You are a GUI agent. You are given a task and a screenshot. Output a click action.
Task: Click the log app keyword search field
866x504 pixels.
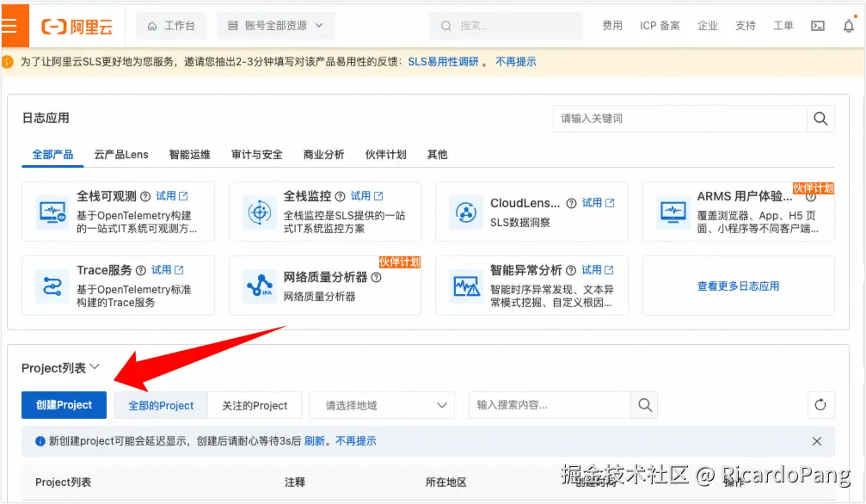680,119
